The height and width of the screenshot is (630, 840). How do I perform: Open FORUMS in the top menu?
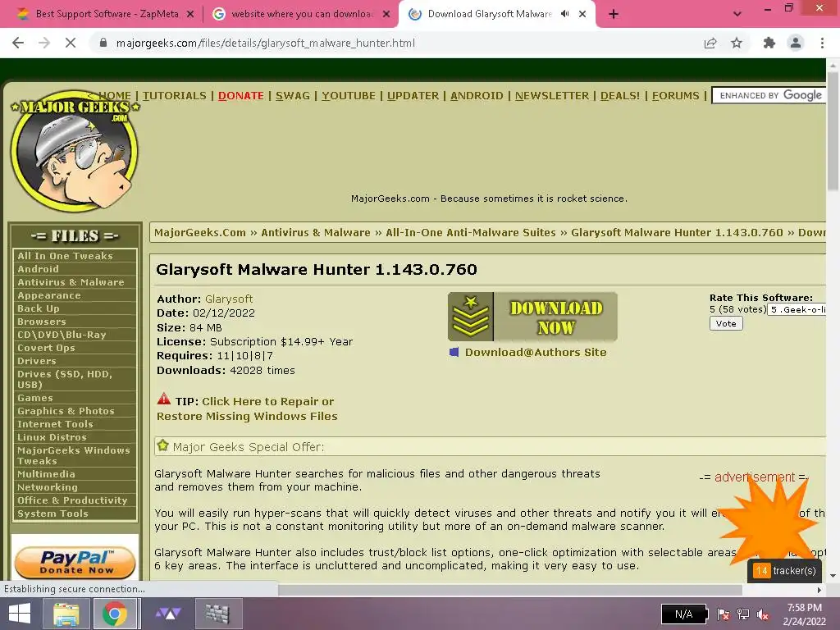point(675,95)
